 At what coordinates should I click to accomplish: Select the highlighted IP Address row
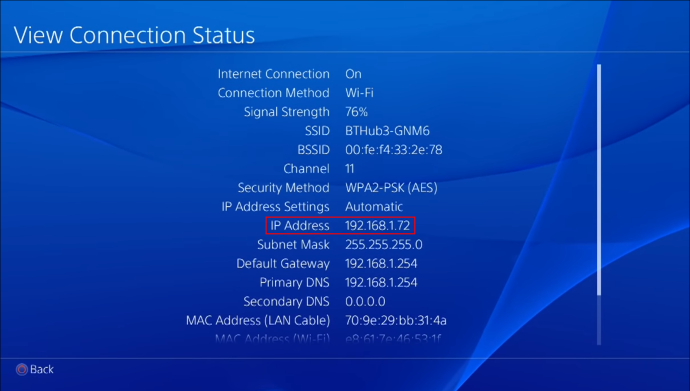point(340,226)
